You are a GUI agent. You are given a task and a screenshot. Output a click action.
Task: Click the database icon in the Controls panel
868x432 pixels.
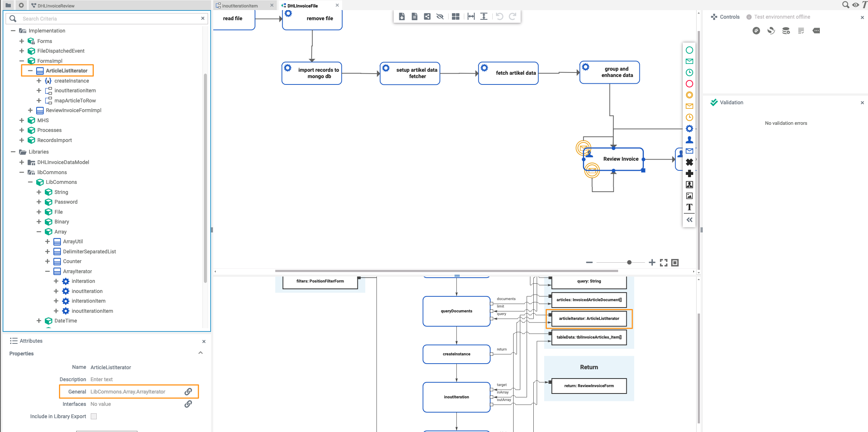(x=786, y=31)
